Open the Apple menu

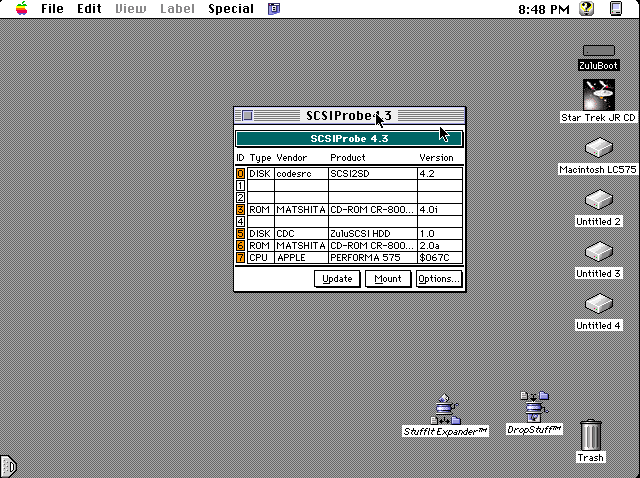coord(22,9)
